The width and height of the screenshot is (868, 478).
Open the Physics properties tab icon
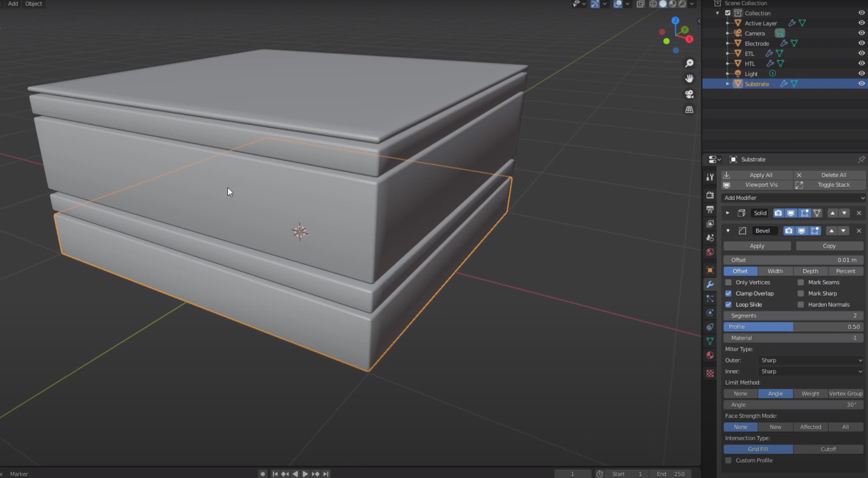click(x=710, y=313)
